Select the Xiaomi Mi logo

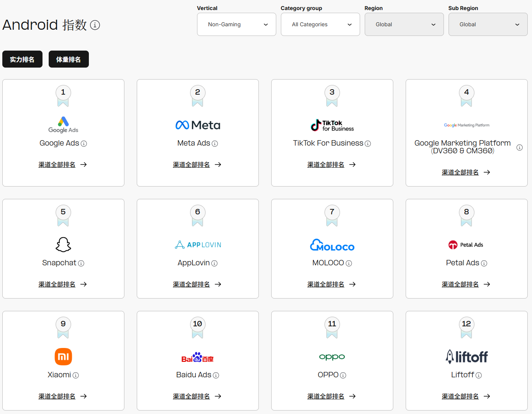click(x=63, y=356)
